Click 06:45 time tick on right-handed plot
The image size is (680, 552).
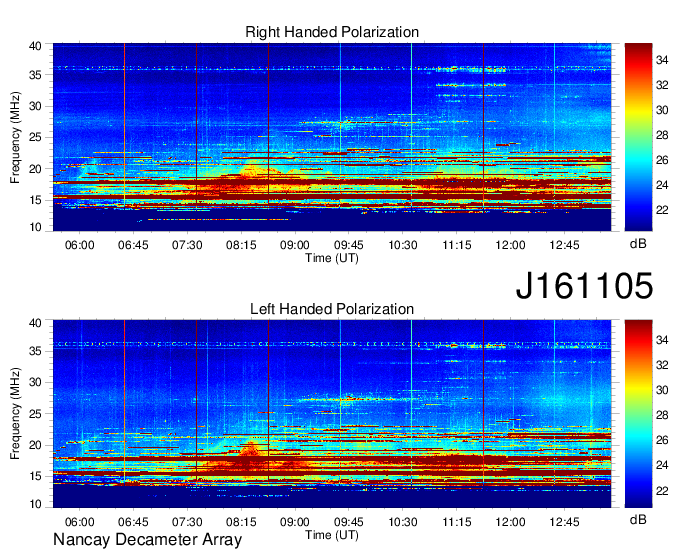(133, 245)
